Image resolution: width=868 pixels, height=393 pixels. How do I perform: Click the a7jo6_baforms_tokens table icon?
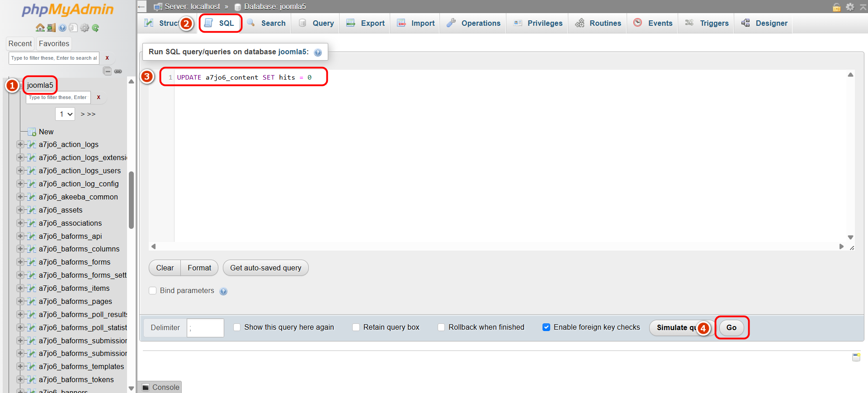point(32,379)
